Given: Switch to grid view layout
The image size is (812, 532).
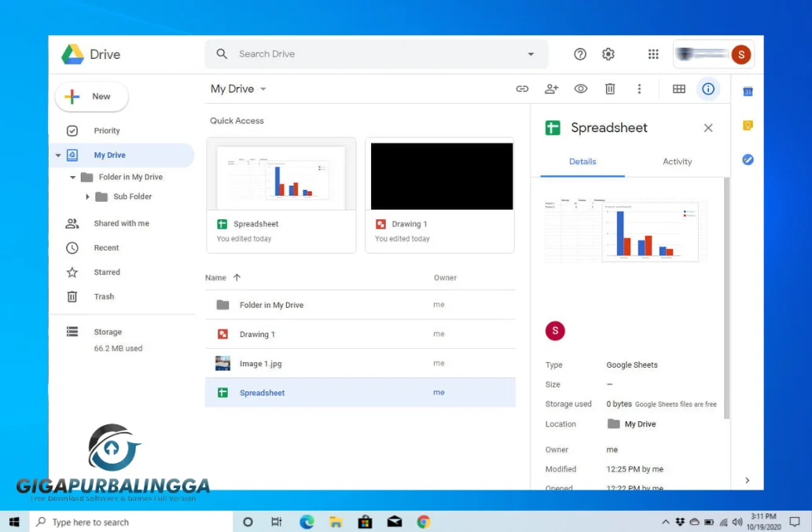Looking at the screenshot, I should click(678, 89).
